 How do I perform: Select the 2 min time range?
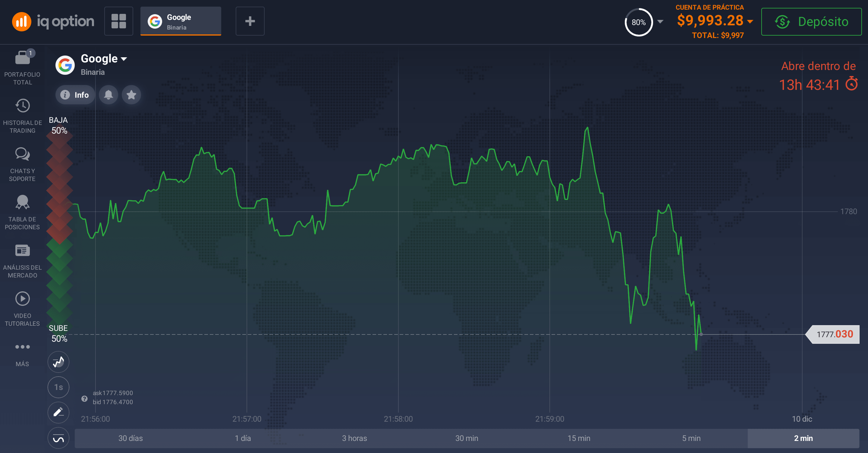[803, 438]
